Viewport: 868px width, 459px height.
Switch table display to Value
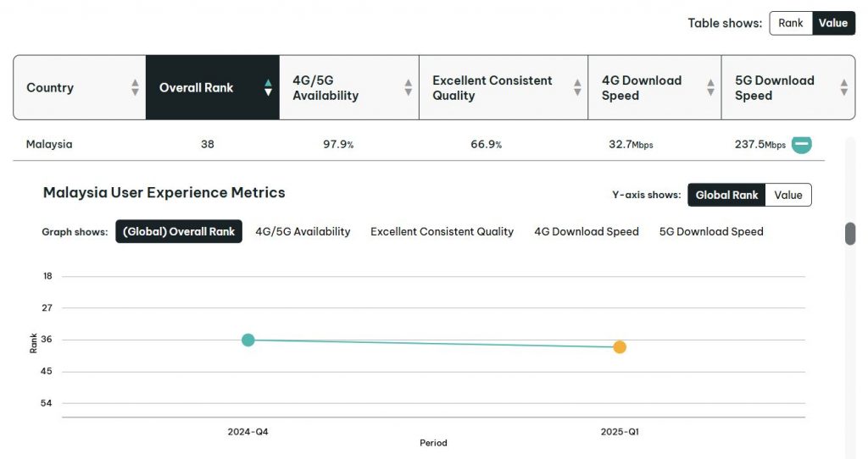[x=832, y=23]
